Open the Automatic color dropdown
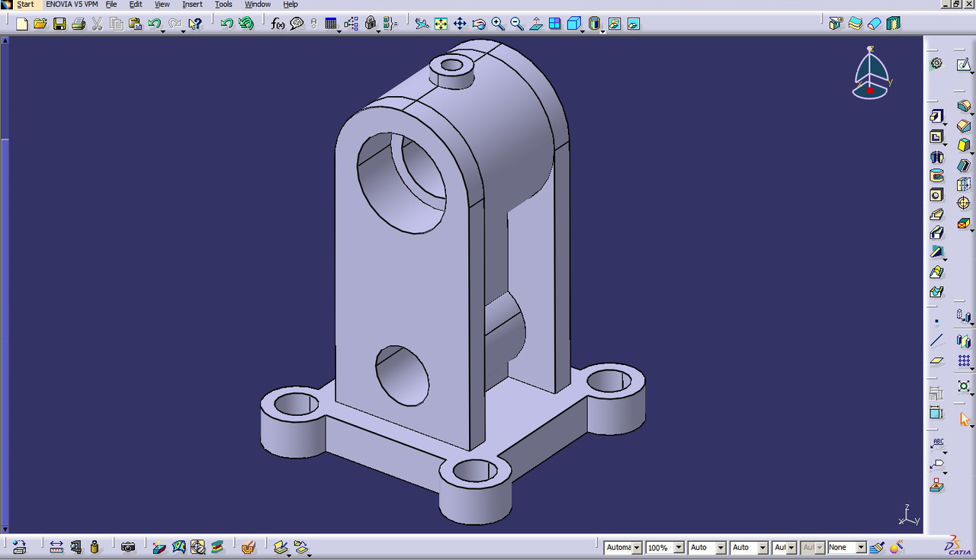976x560 pixels. (x=636, y=548)
